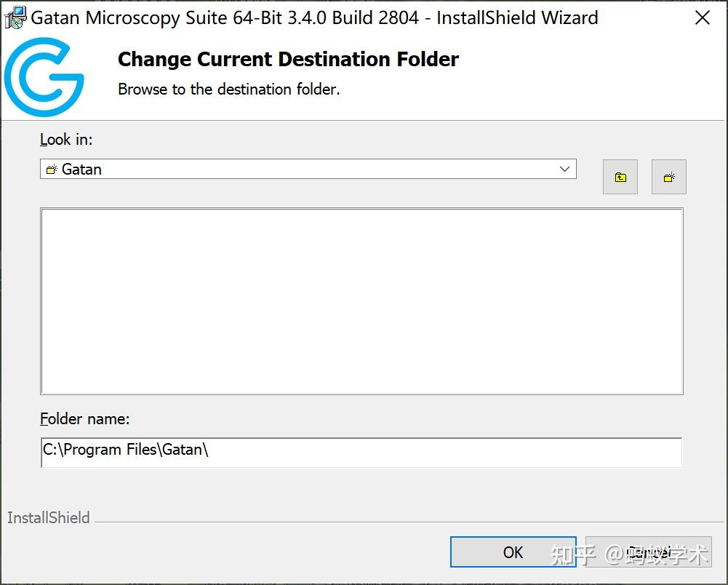Cancel the folder change dialog

pos(648,552)
